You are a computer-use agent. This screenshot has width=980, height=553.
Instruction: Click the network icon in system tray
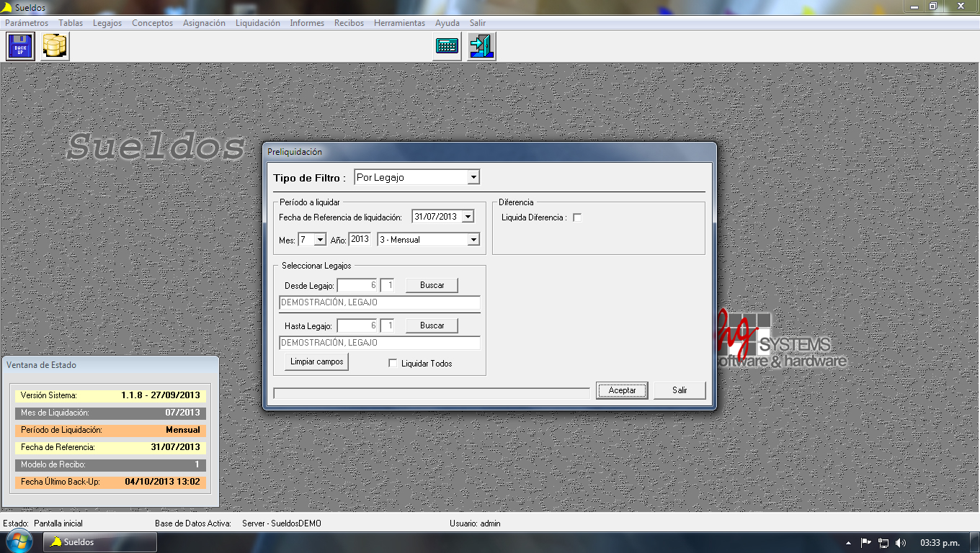(x=883, y=543)
